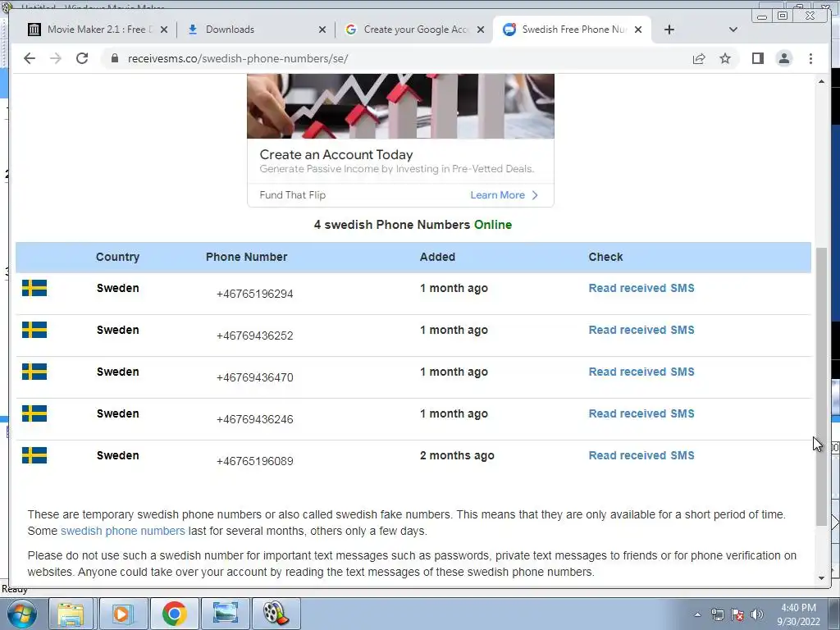Expand the tab search chevron
Image resolution: width=840 pixels, height=630 pixels.
click(x=733, y=30)
